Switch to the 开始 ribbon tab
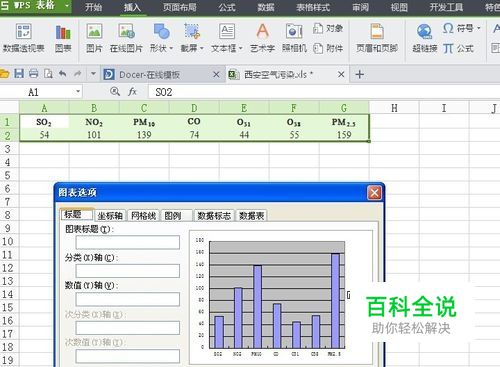Image resolution: width=500 pixels, height=367 pixels. coord(93,7)
